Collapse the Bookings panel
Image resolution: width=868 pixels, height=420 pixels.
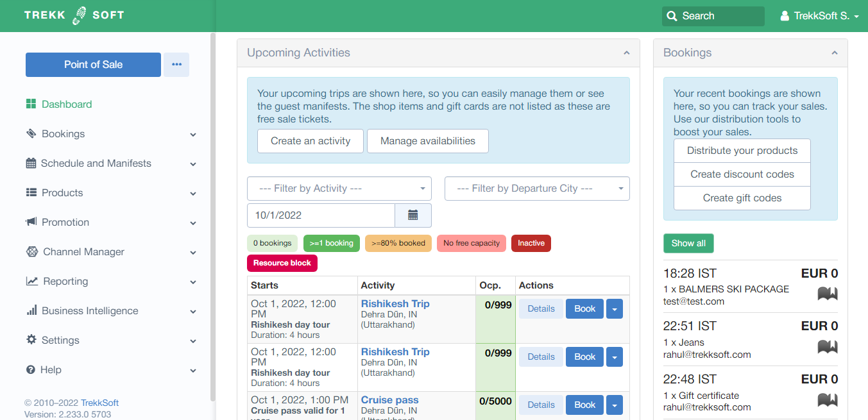(834, 53)
